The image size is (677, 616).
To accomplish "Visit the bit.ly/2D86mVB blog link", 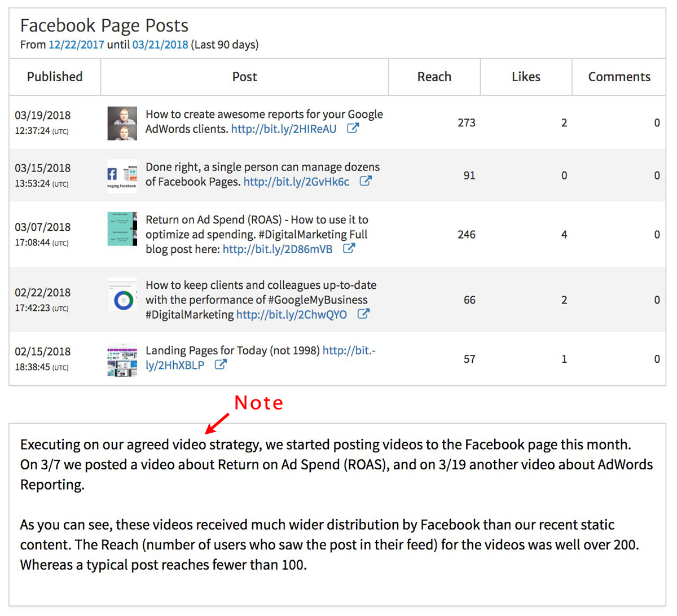I will click(x=278, y=249).
